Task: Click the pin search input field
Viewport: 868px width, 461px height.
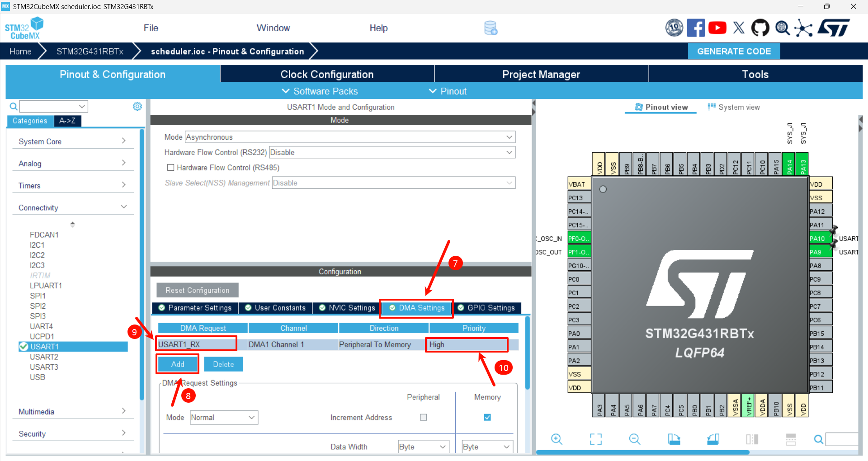Action: (842, 439)
